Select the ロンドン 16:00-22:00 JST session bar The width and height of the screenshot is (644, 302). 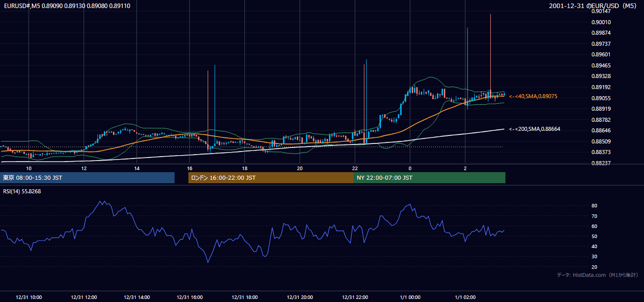click(x=271, y=178)
